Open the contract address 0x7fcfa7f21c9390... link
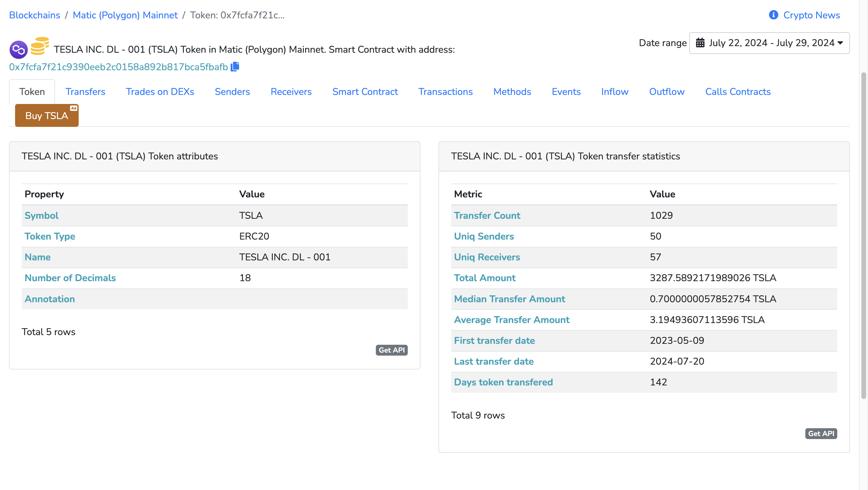The width and height of the screenshot is (868, 490). pyautogui.click(x=119, y=67)
